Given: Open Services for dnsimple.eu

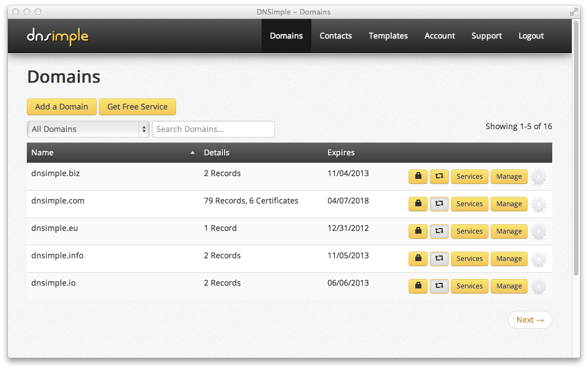Looking at the screenshot, I should click(x=470, y=231).
